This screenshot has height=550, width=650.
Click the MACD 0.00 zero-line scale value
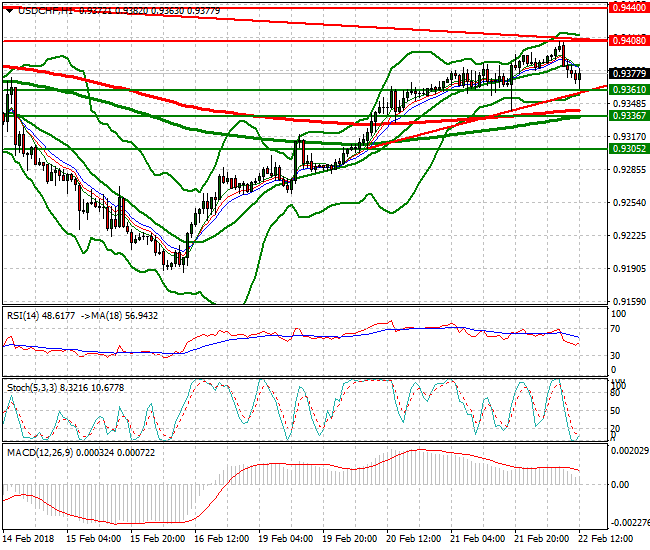coord(620,485)
